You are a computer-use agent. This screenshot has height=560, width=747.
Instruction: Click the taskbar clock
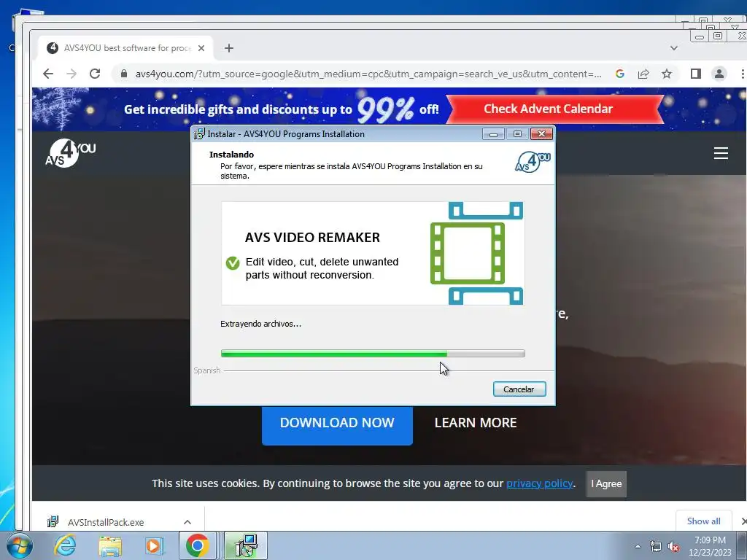710,546
